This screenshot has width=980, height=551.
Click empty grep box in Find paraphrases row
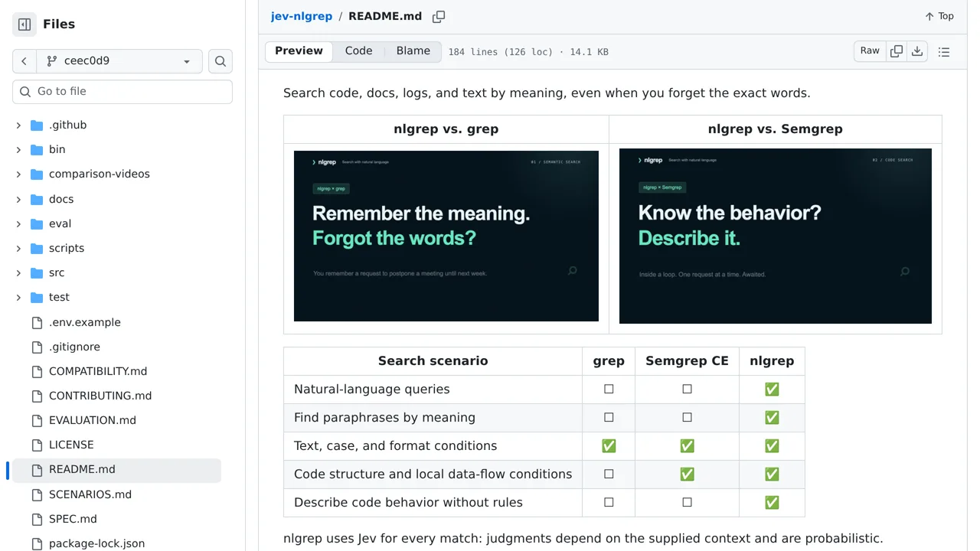click(609, 418)
